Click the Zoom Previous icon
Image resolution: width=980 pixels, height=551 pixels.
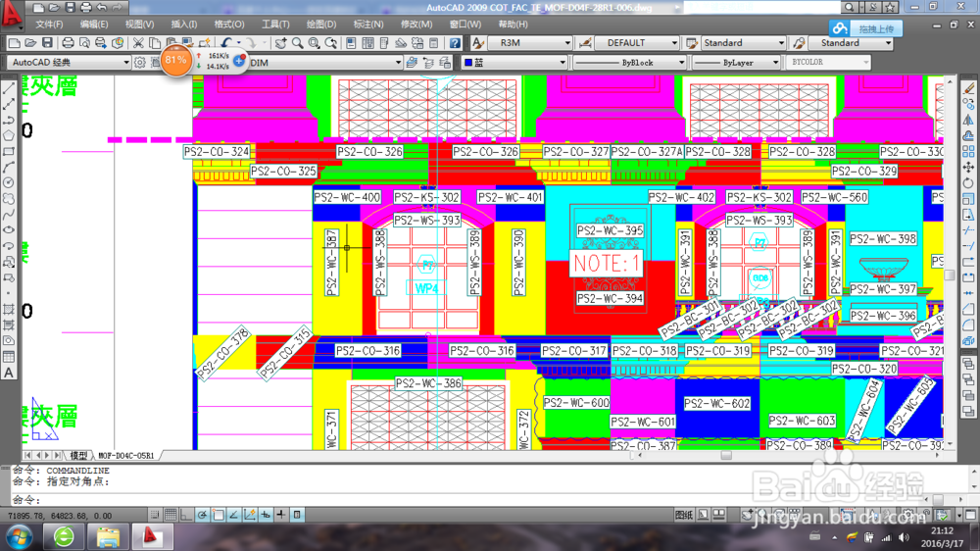click(x=330, y=43)
